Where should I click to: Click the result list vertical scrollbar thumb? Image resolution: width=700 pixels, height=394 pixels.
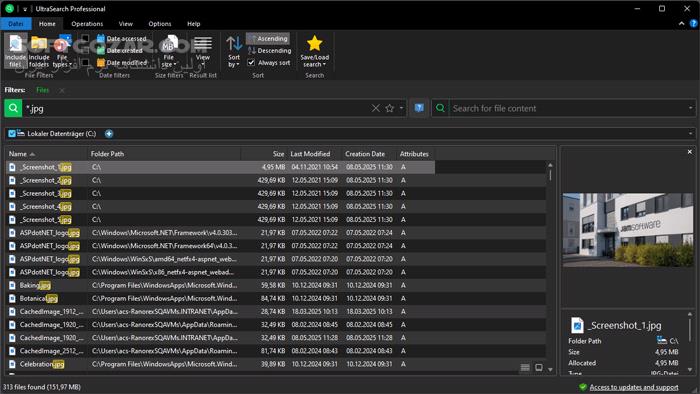pos(550,175)
